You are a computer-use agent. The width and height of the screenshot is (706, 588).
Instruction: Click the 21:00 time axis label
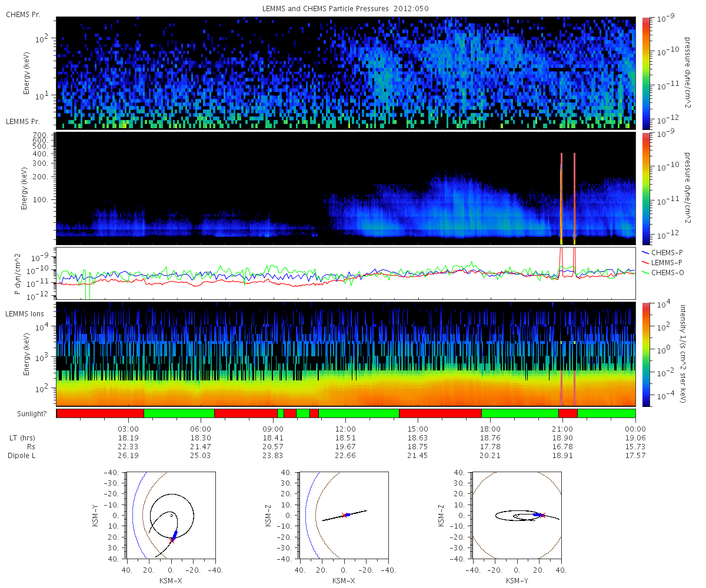coord(562,429)
